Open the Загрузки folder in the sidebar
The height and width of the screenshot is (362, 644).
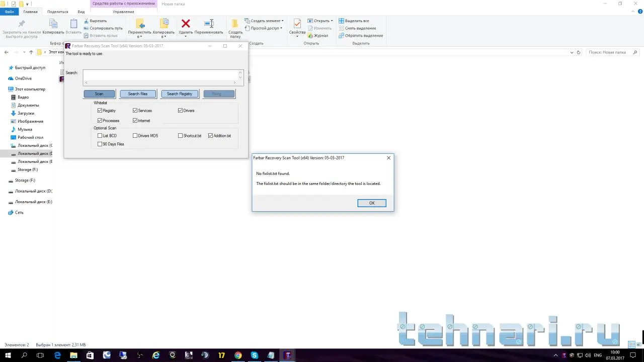tap(26, 113)
